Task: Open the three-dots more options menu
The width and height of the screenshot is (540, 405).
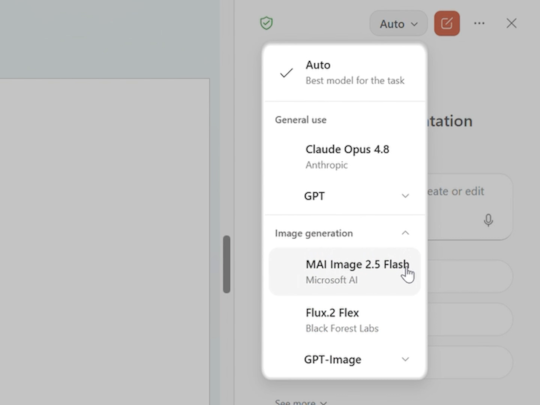Action: tap(479, 23)
